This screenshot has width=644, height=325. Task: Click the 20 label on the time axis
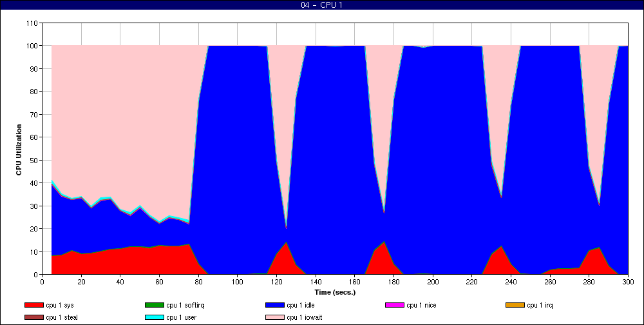pos(81,282)
